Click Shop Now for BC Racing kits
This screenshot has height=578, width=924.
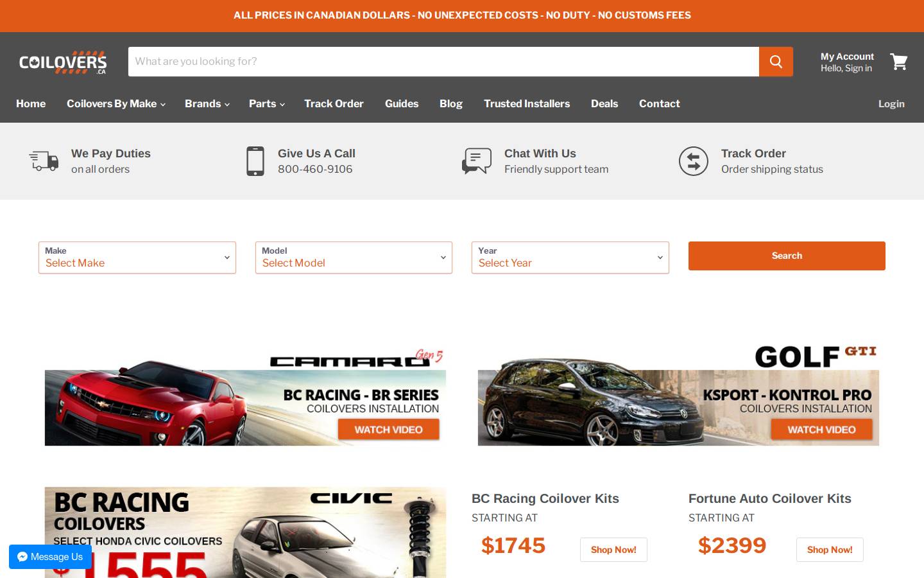613,550
